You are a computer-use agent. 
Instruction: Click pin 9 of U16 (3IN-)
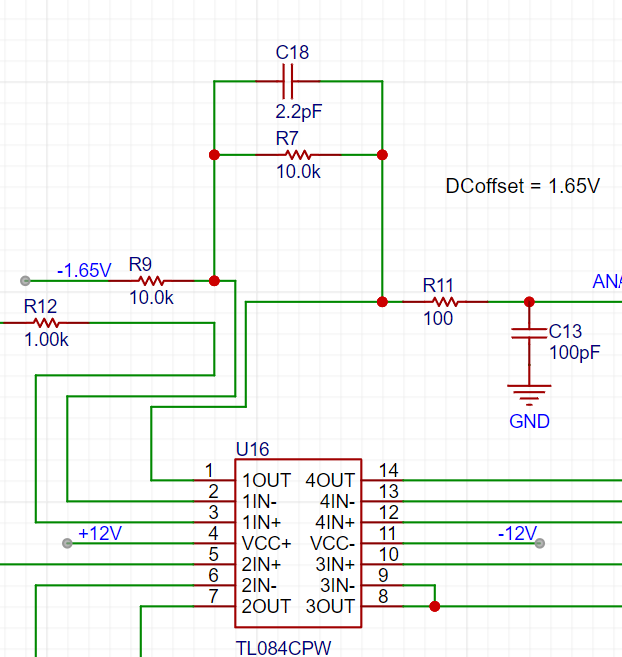[382, 585]
